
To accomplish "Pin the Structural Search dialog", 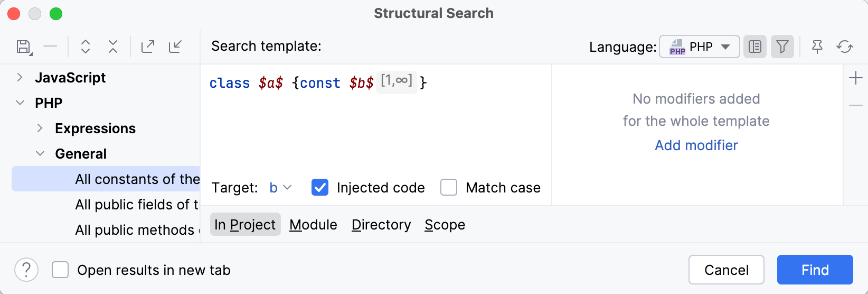I will tap(817, 47).
